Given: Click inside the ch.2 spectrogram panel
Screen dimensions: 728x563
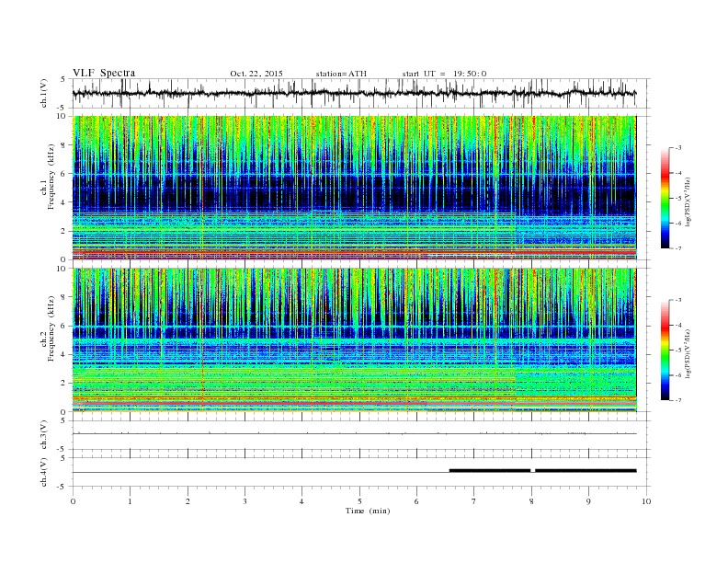Looking at the screenshot, I should pyautogui.click(x=354, y=340).
